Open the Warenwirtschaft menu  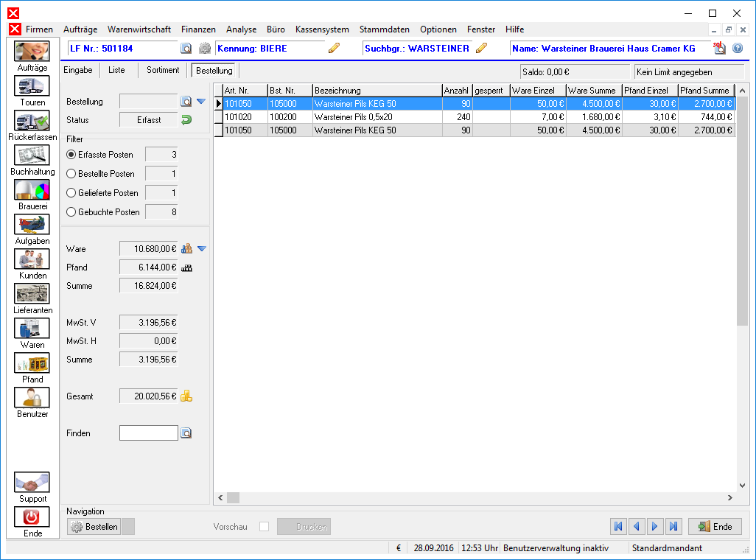tap(139, 29)
